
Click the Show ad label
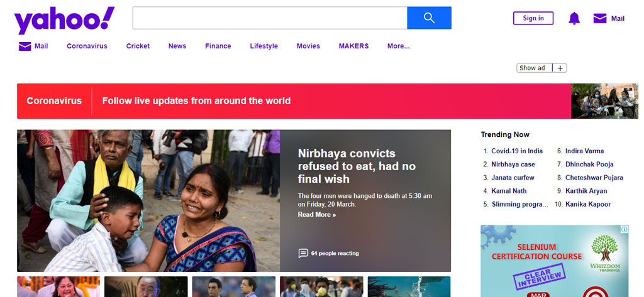pyautogui.click(x=532, y=68)
